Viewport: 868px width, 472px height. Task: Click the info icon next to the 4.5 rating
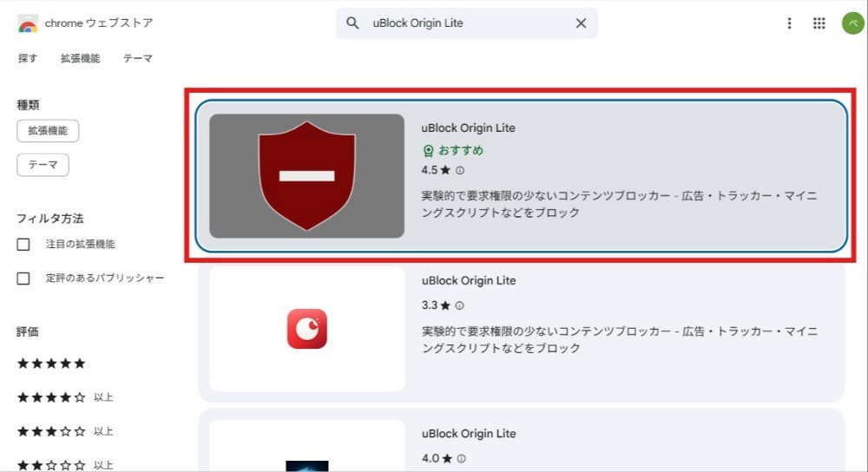[459, 170]
